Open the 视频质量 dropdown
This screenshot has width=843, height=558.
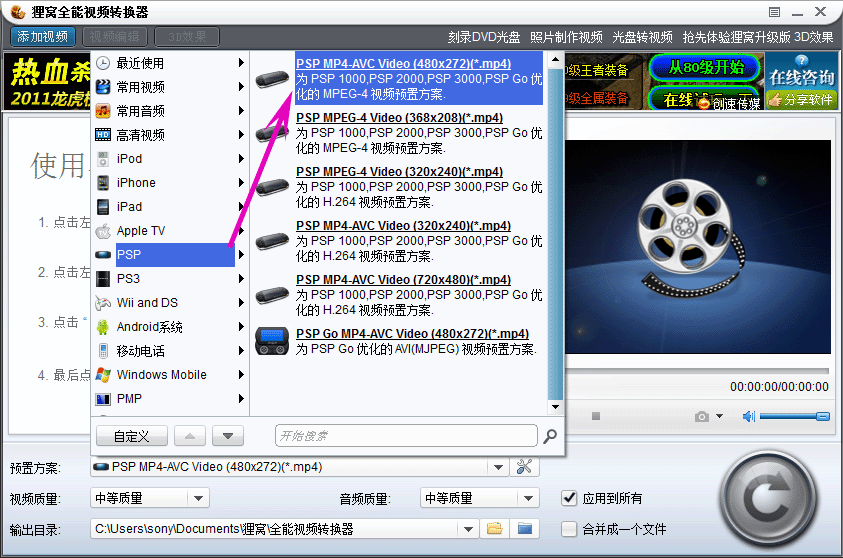(198, 498)
